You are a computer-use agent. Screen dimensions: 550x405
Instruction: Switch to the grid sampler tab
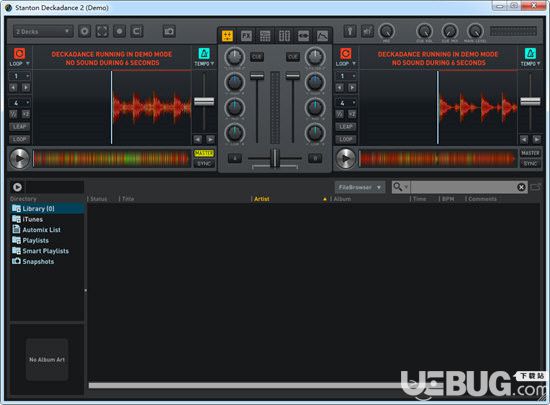(x=265, y=36)
